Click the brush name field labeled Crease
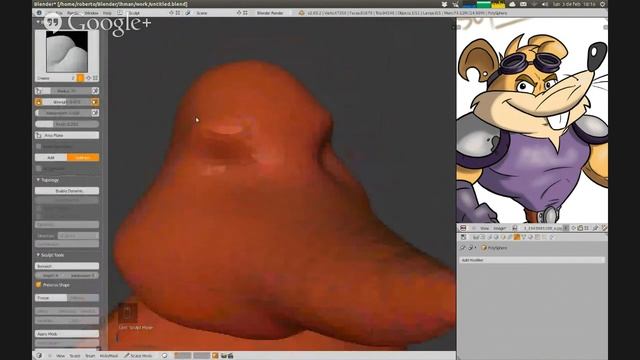The height and width of the screenshot is (360, 640). click(53, 78)
